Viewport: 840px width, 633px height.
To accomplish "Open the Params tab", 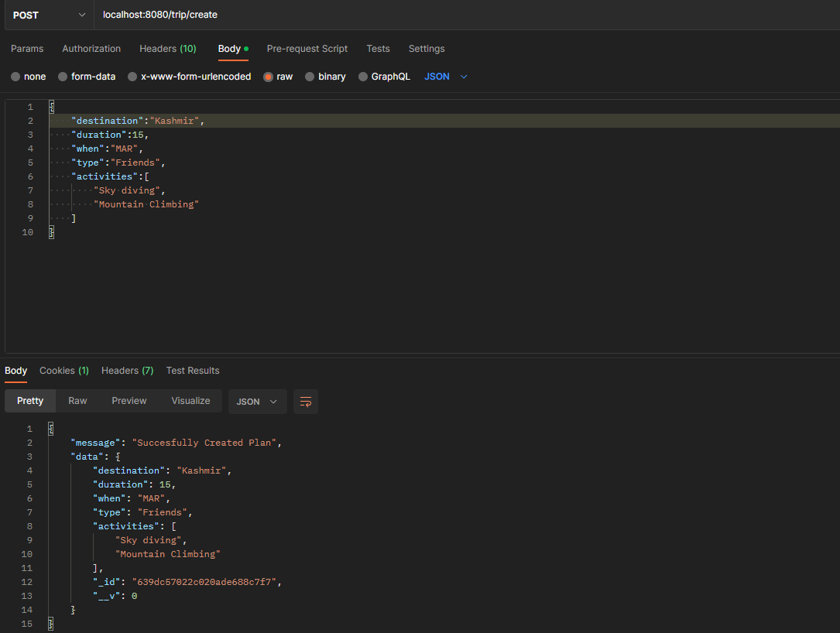I will [27, 49].
